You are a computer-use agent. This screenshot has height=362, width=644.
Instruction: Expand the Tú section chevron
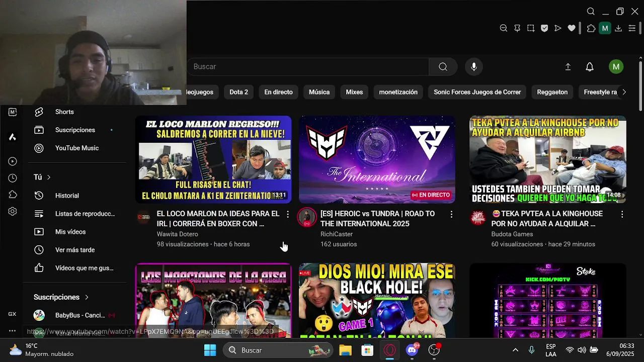click(x=49, y=177)
